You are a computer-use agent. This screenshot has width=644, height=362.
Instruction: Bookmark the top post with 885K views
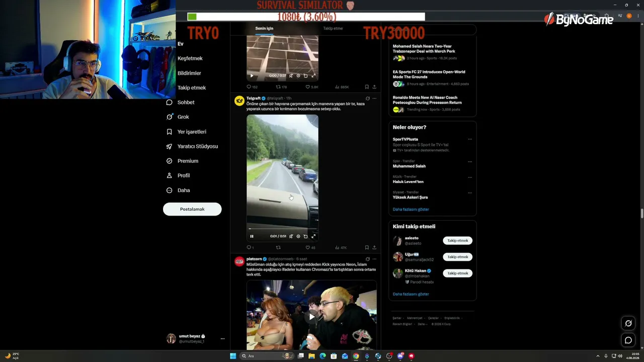[x=367, y=87]
